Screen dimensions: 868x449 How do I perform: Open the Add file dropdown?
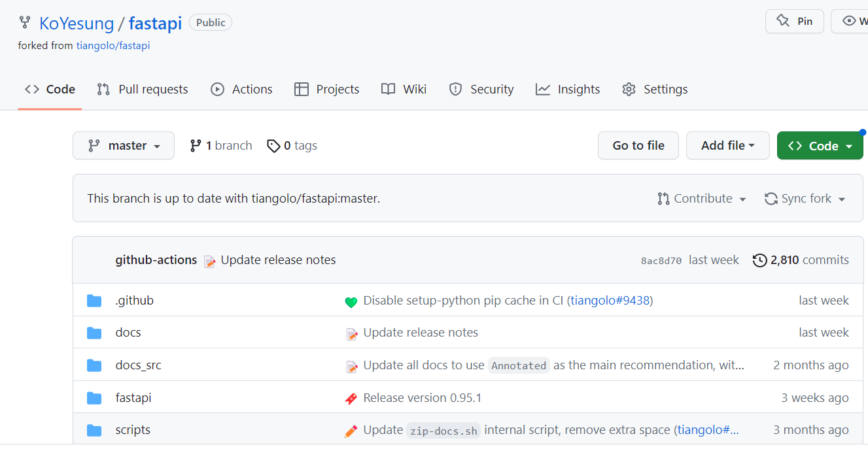point(727,146)
